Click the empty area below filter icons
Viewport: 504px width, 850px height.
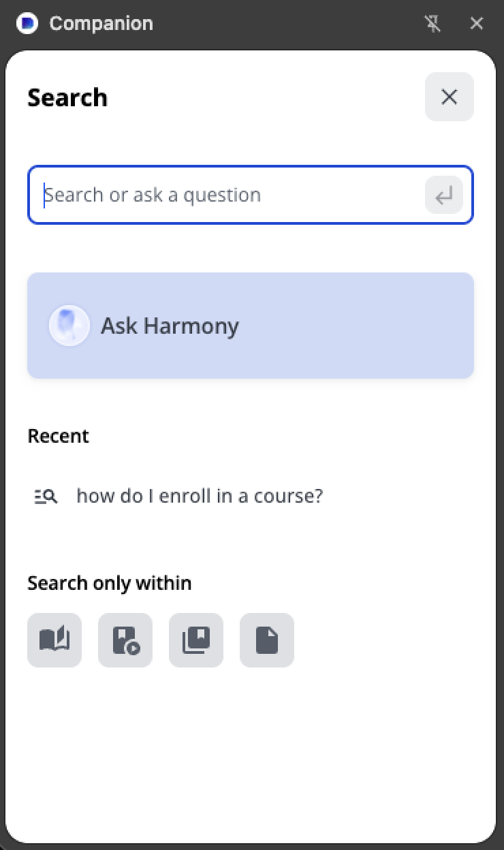point(251,749)
